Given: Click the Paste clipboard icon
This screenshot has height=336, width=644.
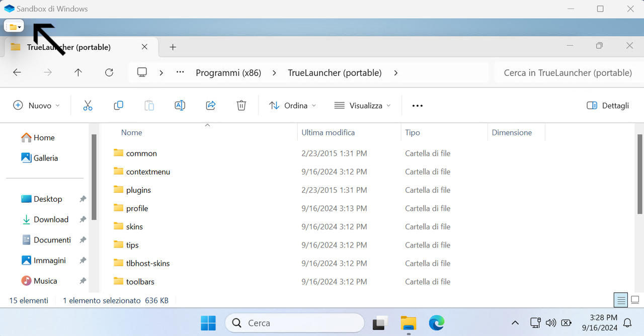Looking at the screenshot, I should click(149, 106).
